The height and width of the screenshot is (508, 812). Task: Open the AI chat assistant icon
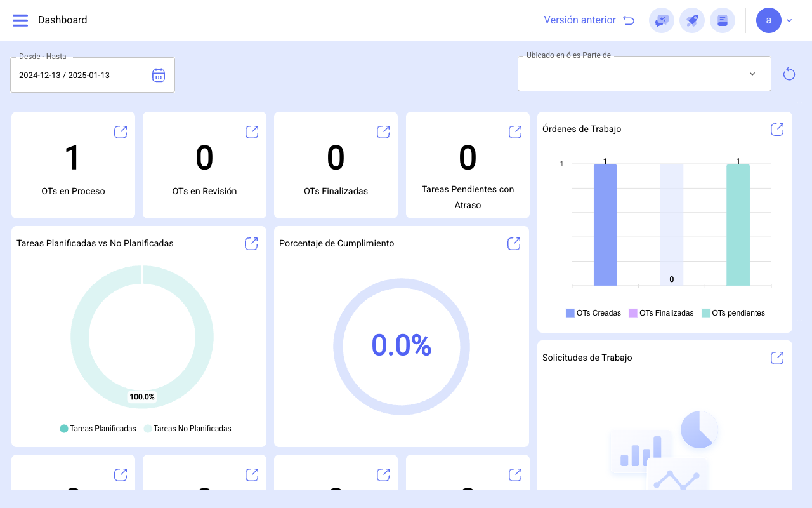662,20
